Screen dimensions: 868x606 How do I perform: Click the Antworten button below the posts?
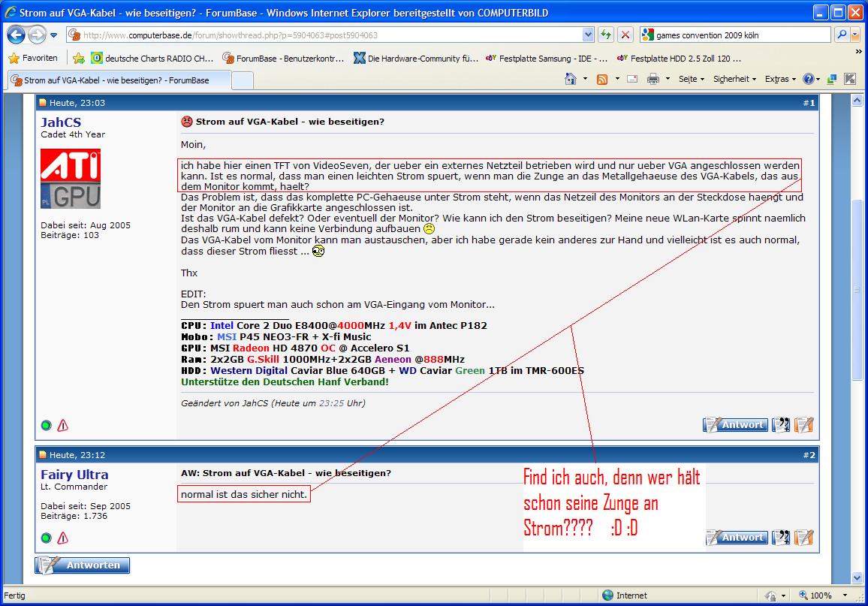83,565
